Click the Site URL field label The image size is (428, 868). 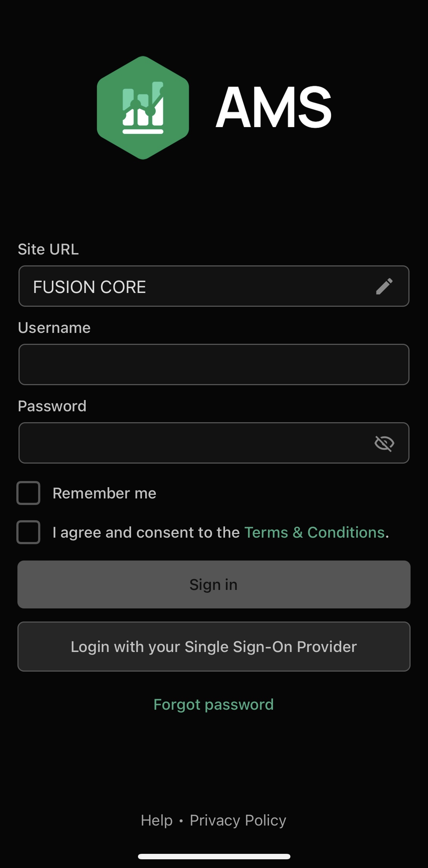point(48,249)
